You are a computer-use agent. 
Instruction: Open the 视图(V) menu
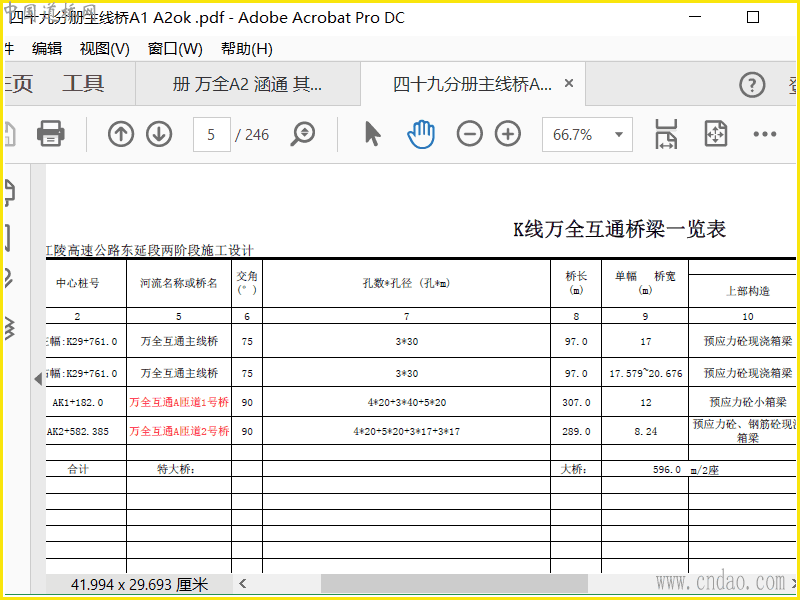pos(105,48)
